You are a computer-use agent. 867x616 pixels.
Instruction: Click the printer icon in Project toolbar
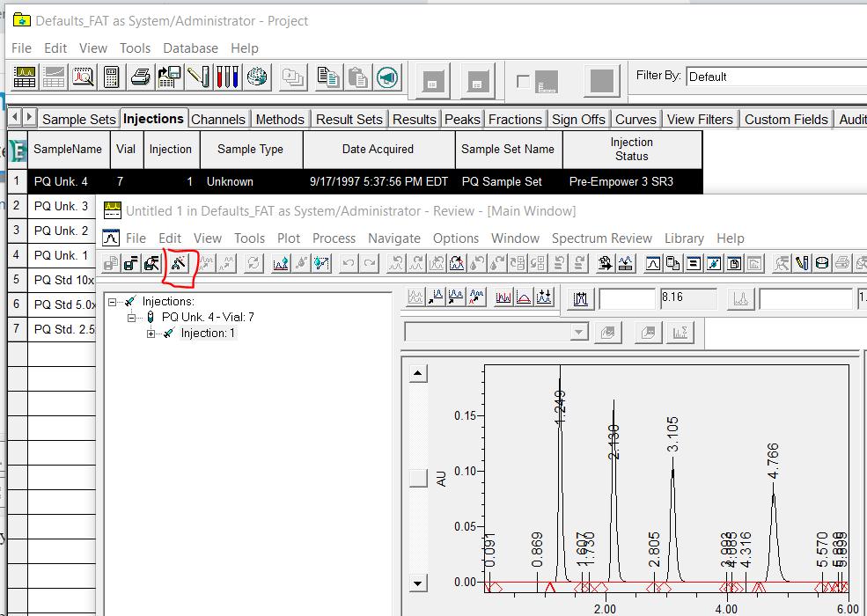coord(141,77)
